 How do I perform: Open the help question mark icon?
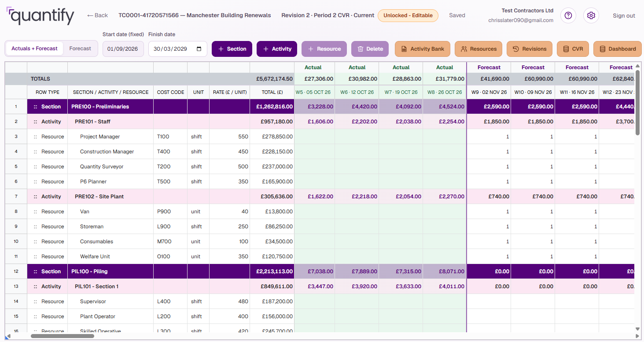tap(568, 15)
